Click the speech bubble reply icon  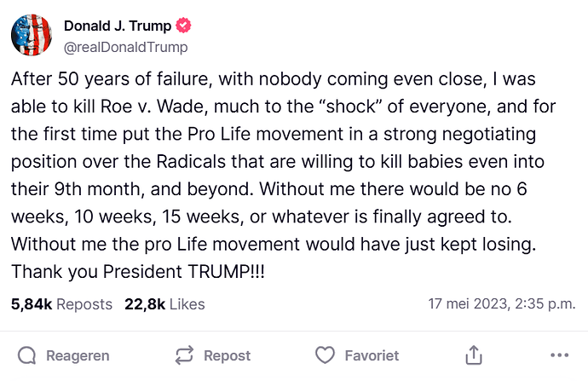[27, 355]
